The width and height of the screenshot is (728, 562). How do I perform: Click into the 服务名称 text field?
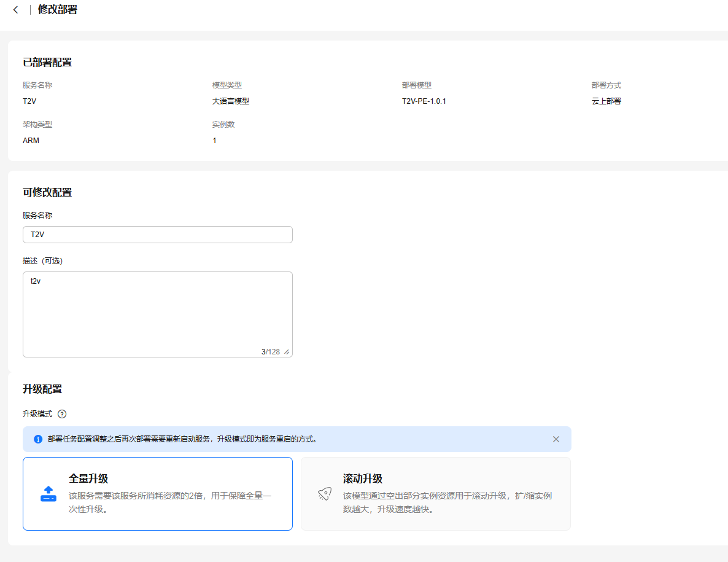pyautogui.click(x=157, y=235)
